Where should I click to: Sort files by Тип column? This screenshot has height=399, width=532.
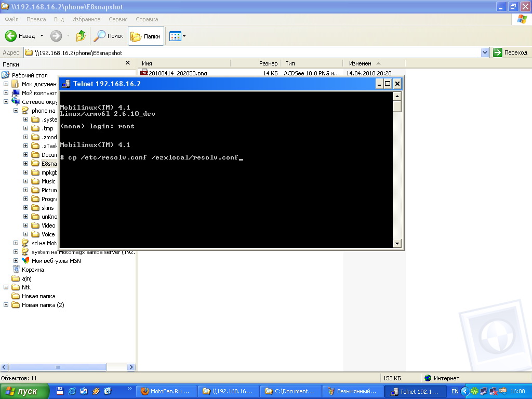[311, 63]
